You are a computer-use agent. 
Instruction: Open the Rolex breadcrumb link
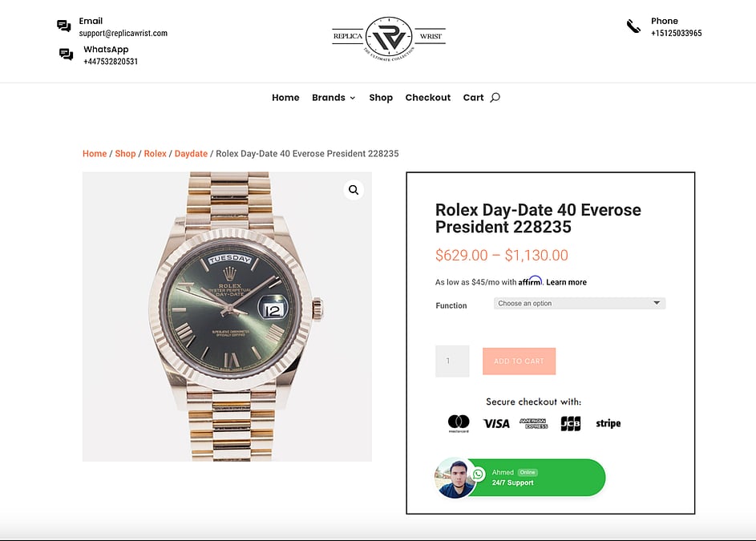155,153
